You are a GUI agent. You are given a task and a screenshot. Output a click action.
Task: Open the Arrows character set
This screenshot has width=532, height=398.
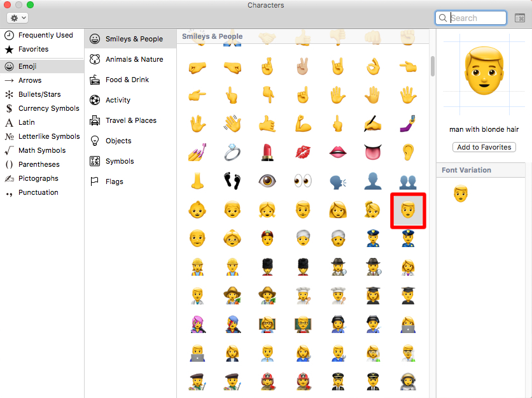tap(42, 80)
